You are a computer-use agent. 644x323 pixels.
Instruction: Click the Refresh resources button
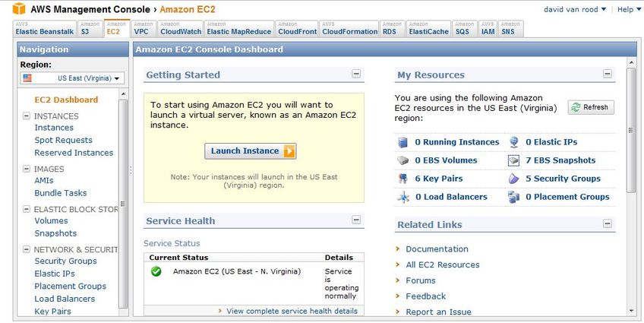pyautogui.click(x=591, y=107)
